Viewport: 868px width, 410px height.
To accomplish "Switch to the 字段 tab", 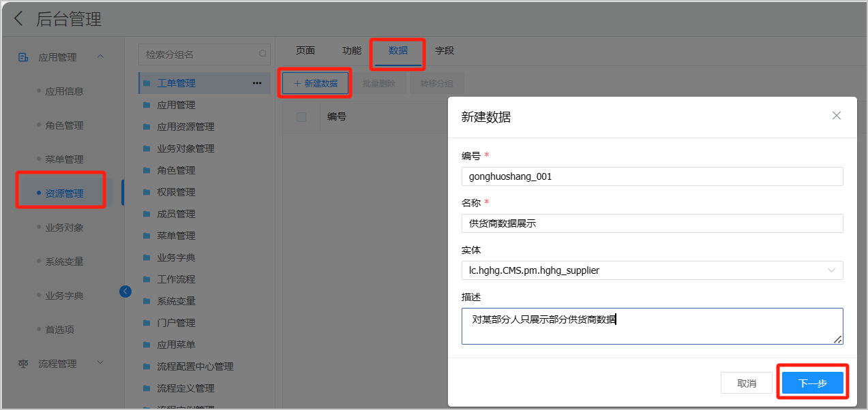I will tap(445, 51).
